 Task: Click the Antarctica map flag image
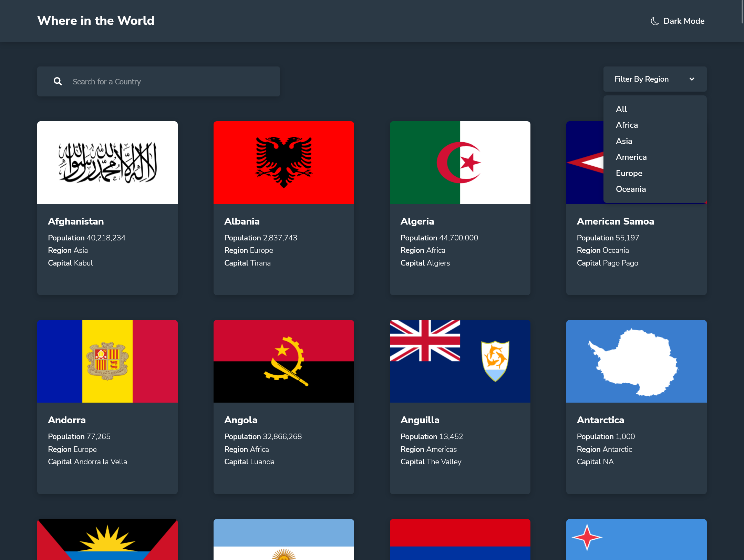coord(636,361)
